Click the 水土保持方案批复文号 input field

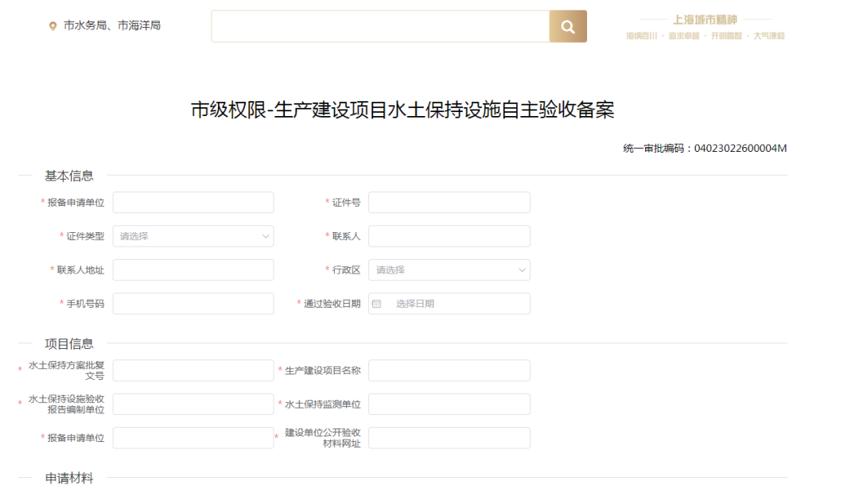tap(193, 370)
